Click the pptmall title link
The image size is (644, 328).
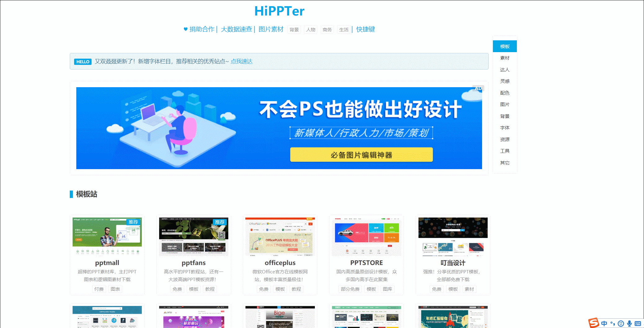point(107,263)
